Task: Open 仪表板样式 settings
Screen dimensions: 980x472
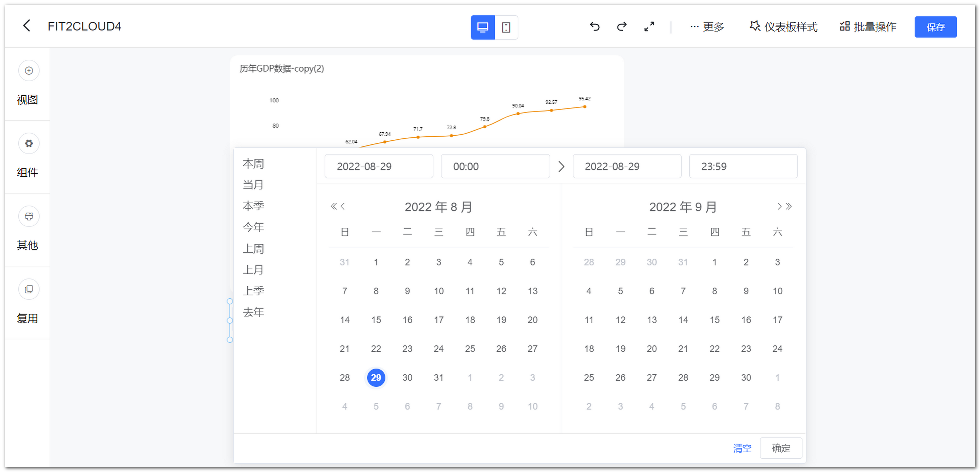Action: (x=783, y=27)
